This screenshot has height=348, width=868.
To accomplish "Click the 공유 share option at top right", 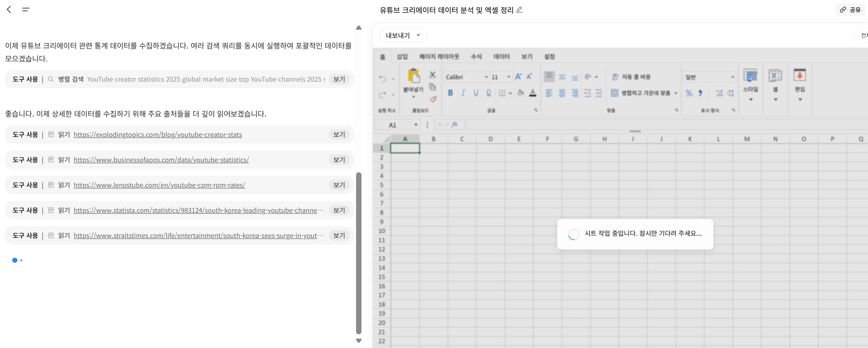I will 850,9.
